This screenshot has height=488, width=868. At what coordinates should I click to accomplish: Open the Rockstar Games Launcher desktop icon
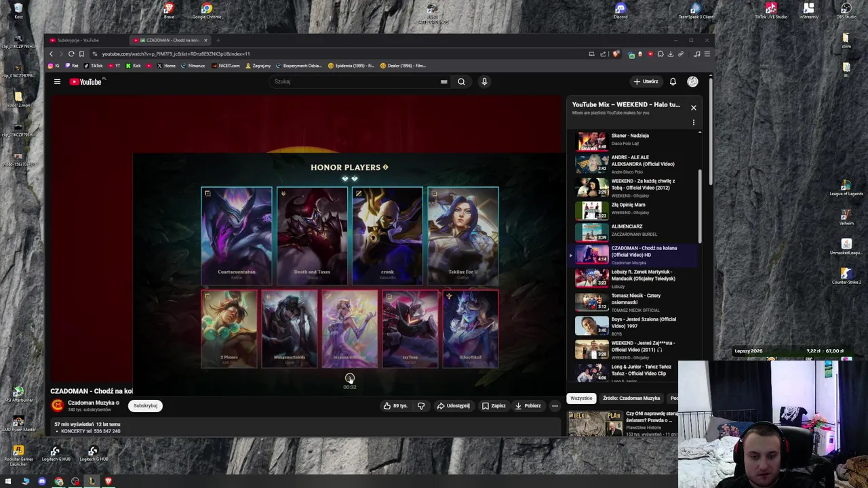18,455
